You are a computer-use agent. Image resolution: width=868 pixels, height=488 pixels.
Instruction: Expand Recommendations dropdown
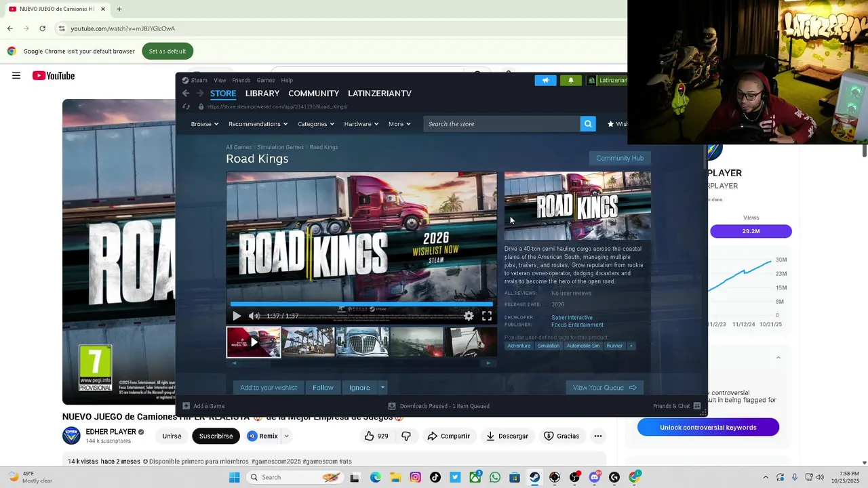pos(258,124)
